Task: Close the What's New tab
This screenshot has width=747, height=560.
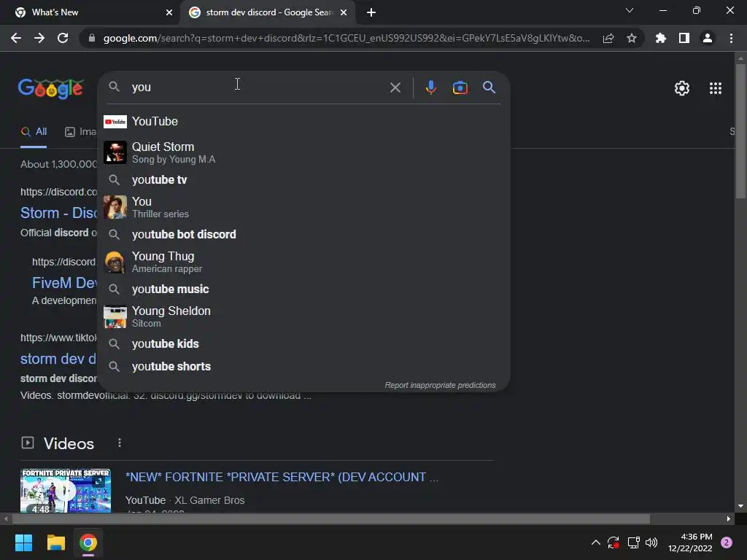Action: click(x=169, y=12)
